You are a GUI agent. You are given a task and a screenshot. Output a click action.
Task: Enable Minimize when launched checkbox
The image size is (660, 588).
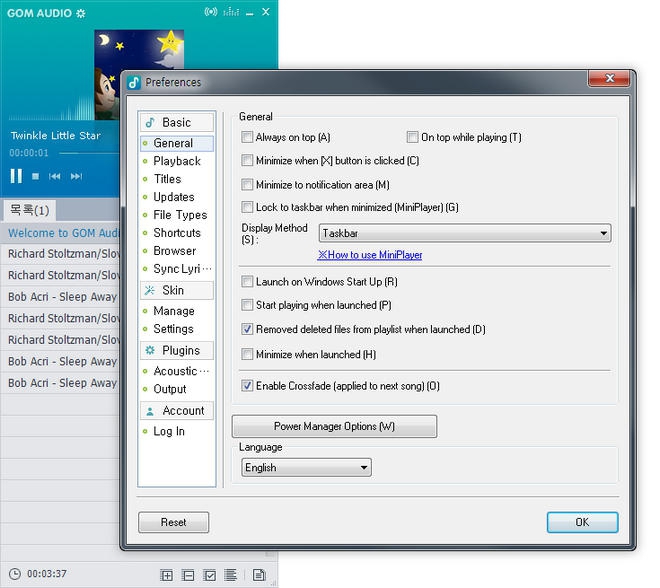247,354
